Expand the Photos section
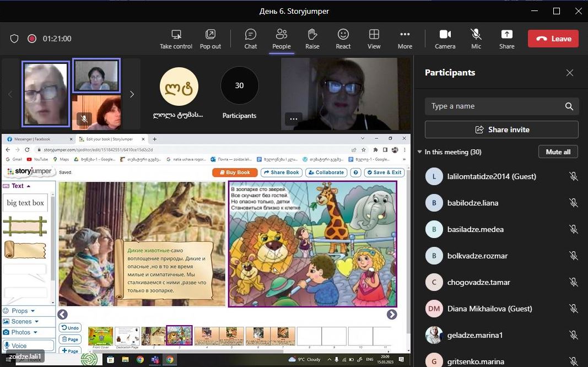The width and height of the screenshot is (588, 367). 20,332
